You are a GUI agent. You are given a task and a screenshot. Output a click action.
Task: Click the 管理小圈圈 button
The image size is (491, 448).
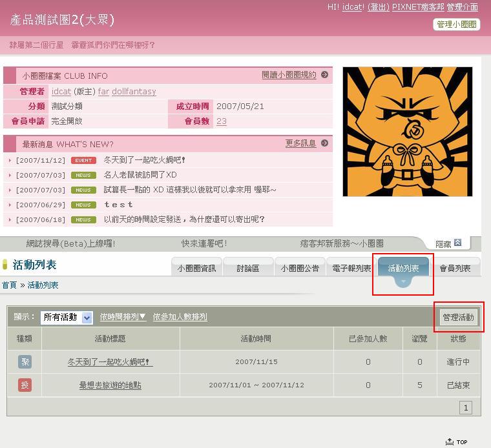457,25
